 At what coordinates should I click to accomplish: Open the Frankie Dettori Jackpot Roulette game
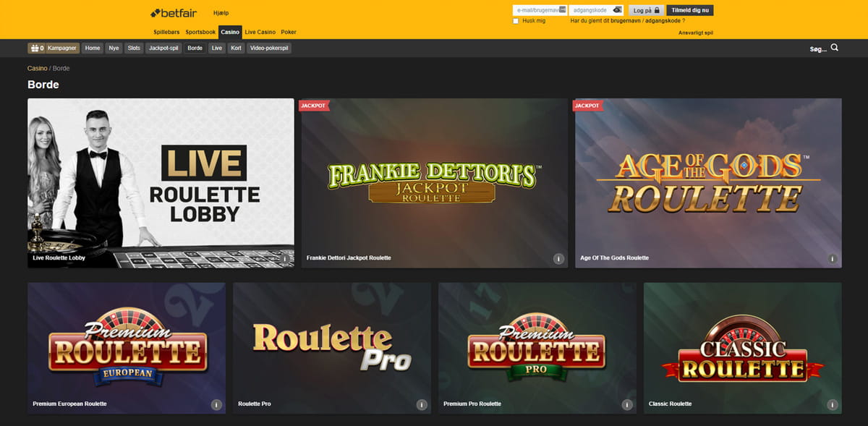click(435, 183)
